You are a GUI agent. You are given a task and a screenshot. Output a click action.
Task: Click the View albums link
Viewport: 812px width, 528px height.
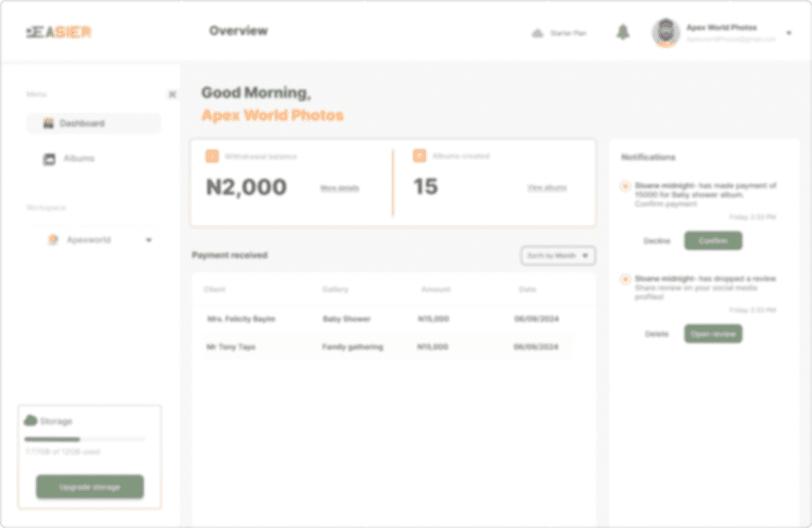coord(546,187)
